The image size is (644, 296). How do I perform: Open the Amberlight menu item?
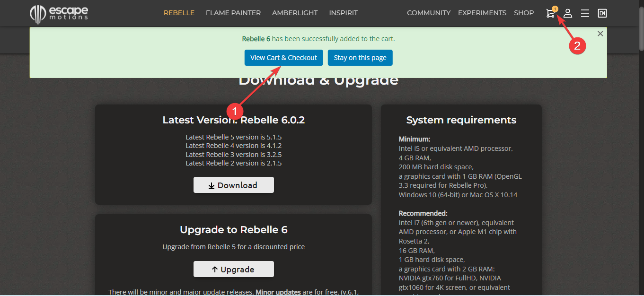click(x=295, y=13)
